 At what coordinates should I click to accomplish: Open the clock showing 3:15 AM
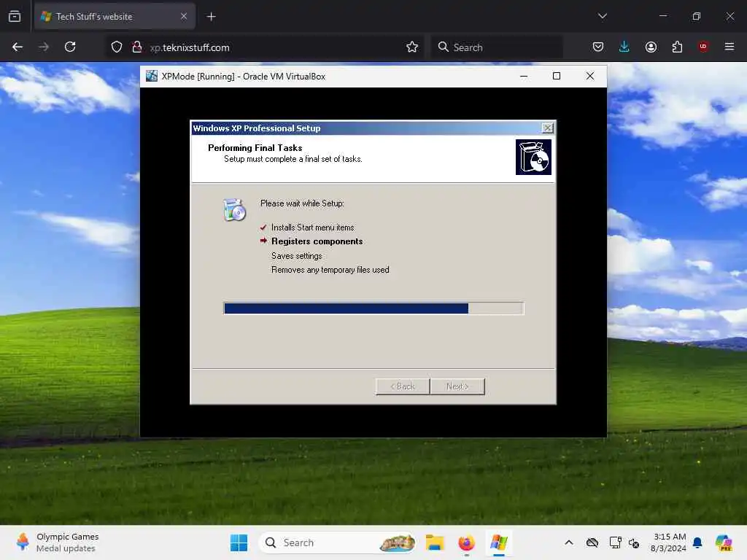(668, 542)
